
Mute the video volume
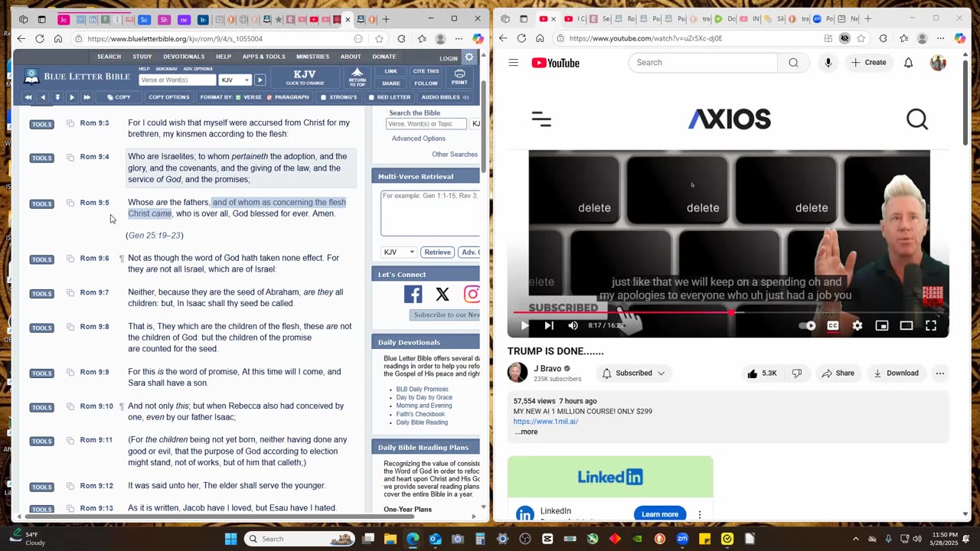point(573,325)
